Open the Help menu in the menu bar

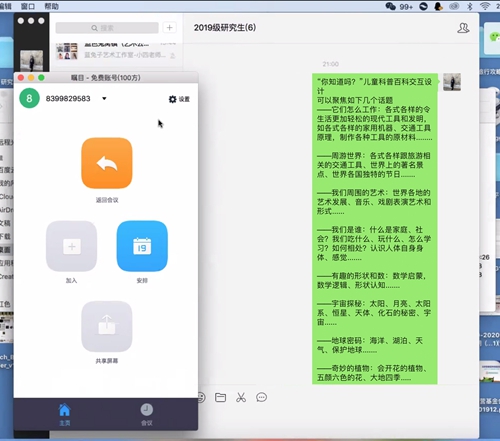[51, 6]
